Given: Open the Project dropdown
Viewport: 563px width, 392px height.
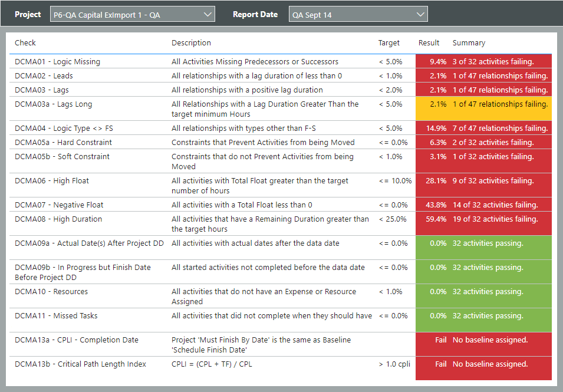Looking at the screenshot, I should pyautogui.click(x=132, y=15).
